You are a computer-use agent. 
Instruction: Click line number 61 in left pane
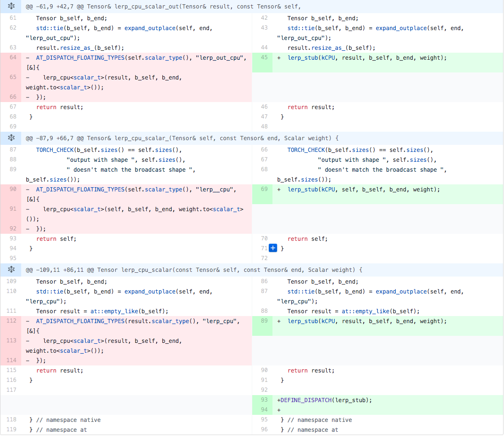13,18
